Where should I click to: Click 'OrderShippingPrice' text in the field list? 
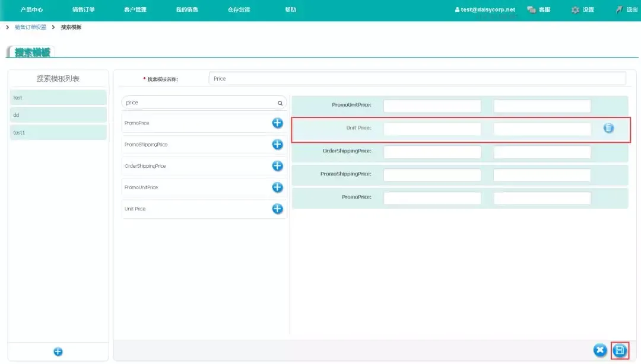(145, 166)
